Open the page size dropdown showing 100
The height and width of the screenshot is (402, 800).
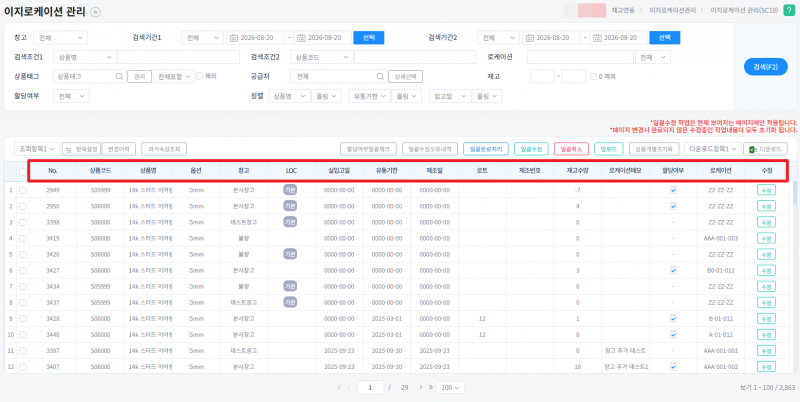[450, 388]
